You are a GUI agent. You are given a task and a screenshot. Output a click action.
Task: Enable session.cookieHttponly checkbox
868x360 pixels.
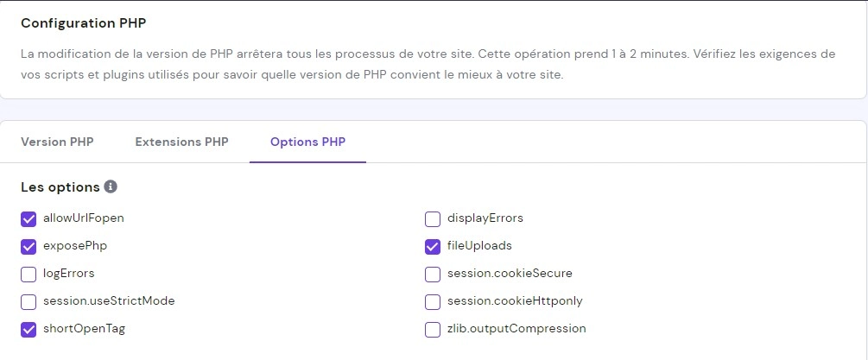click(x=433, y=301)
